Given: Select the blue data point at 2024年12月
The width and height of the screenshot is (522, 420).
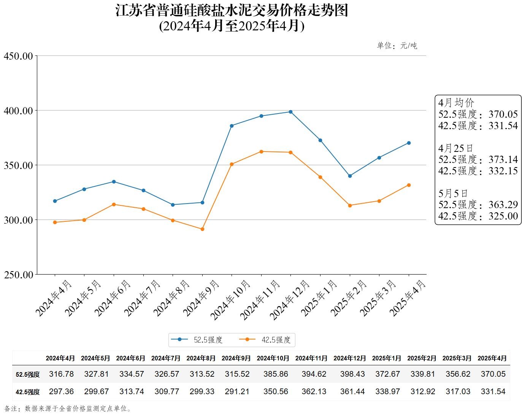Looking at the screenshot, I should pos(290,112).
